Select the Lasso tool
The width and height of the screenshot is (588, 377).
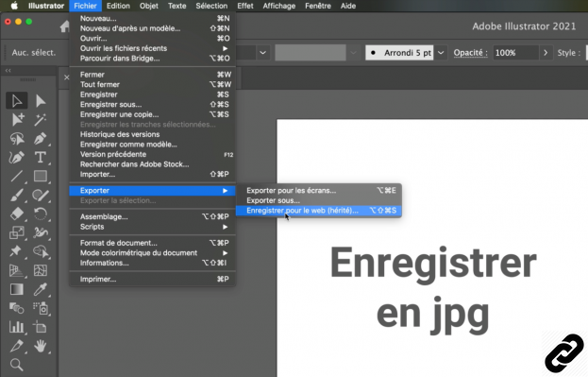click(x=17, y=139)
